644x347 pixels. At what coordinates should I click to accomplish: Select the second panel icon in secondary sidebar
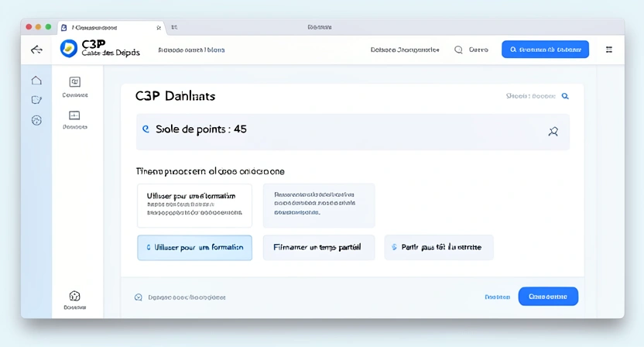click(74, 115)
